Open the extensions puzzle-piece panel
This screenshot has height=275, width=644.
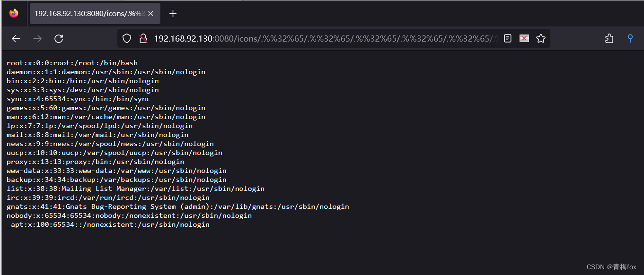pos(609,38)
